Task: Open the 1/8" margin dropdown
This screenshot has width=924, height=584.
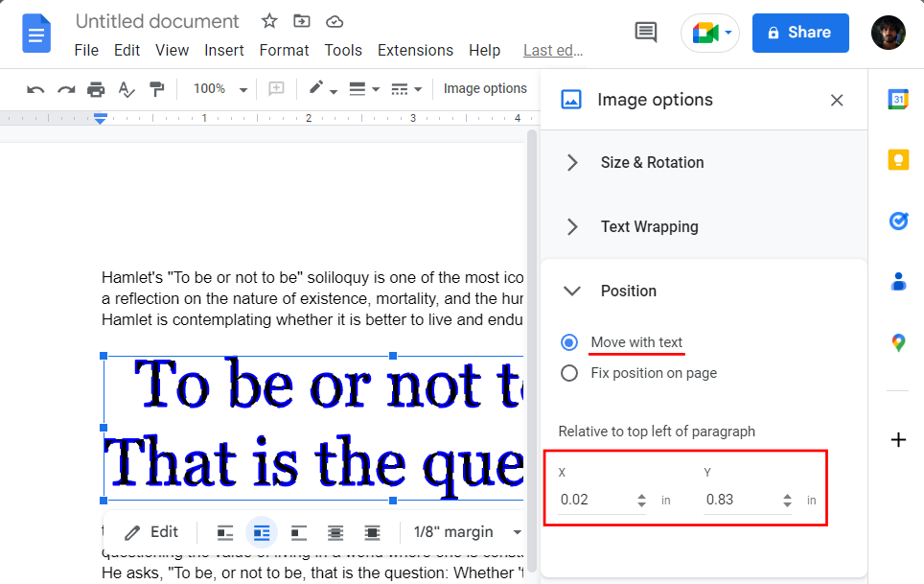Action: coord(468,532)
